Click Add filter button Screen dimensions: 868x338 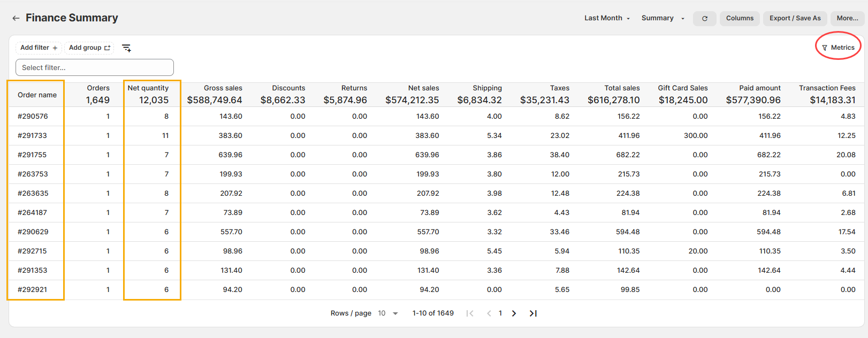tap(39, 48)
